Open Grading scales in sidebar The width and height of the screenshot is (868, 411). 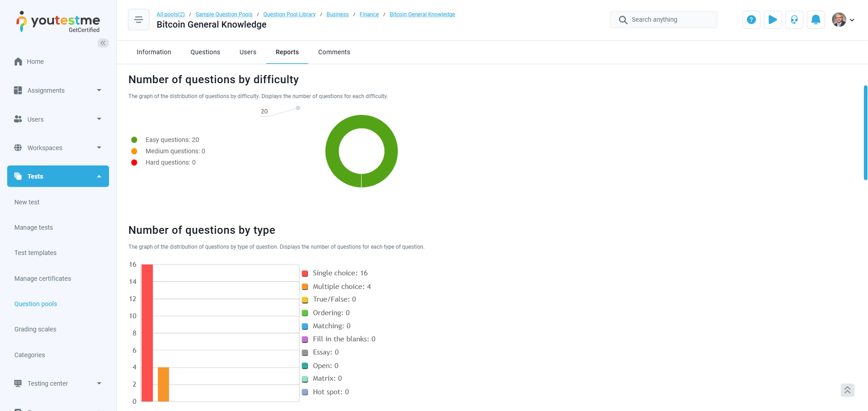tap(35, 329)
